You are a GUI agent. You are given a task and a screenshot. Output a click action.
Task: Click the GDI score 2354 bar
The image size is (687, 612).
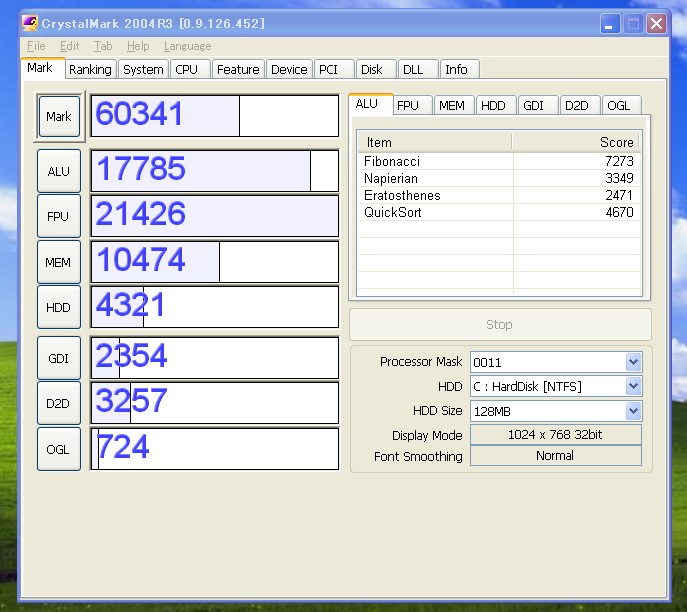[215, 358]
